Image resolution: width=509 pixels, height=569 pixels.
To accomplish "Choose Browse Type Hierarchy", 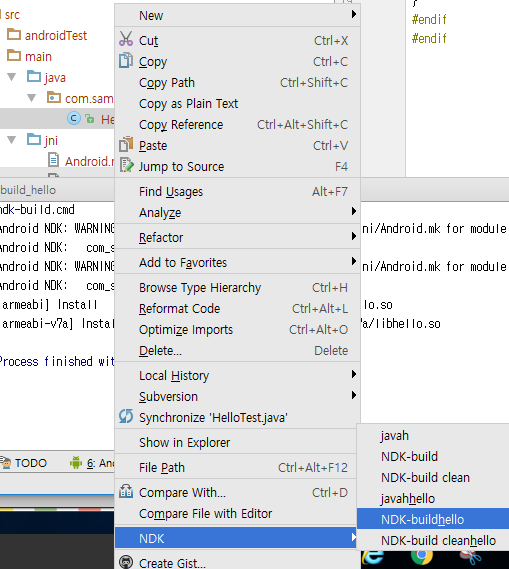I will click(238, 288).
